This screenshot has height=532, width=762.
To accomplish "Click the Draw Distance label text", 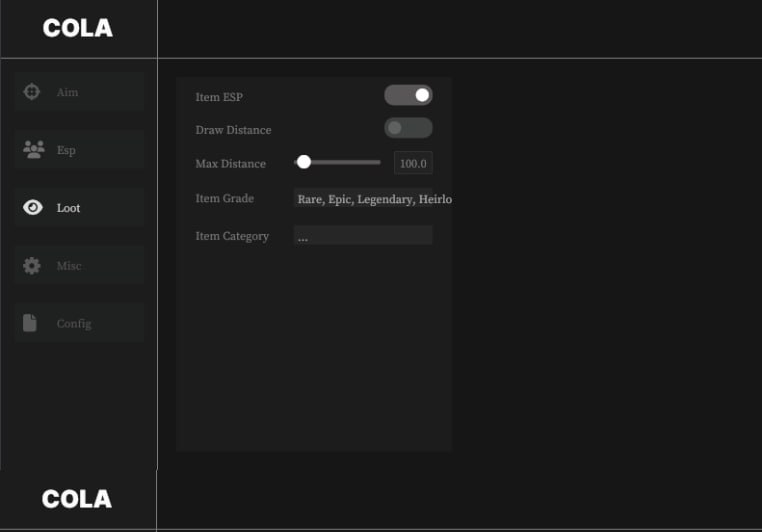I will 233,130.
